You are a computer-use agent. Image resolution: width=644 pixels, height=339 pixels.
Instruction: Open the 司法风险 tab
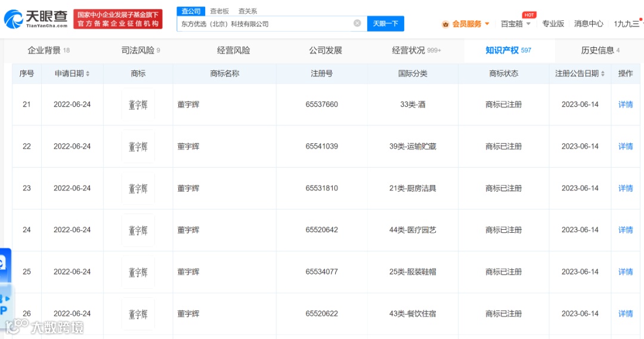pos(141,50)
